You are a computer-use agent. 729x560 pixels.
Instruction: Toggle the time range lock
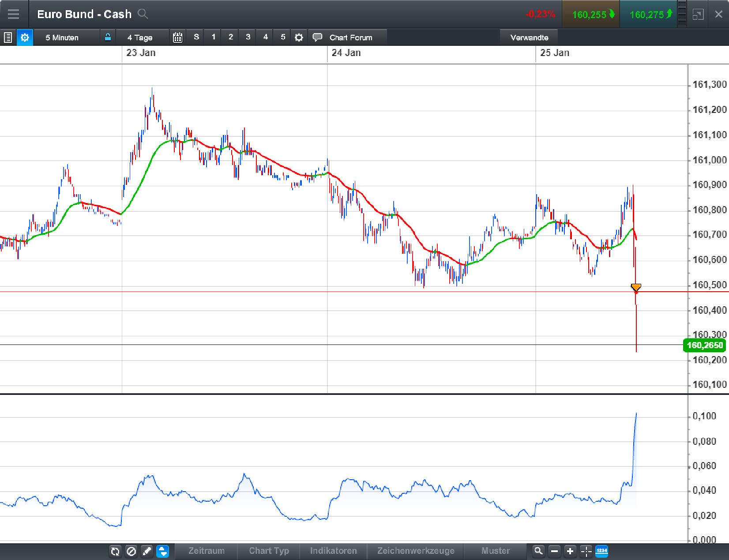(108, 37)
